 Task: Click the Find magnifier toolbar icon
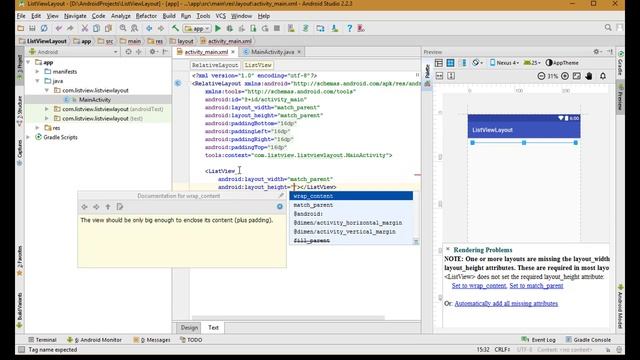coord(123,28)
